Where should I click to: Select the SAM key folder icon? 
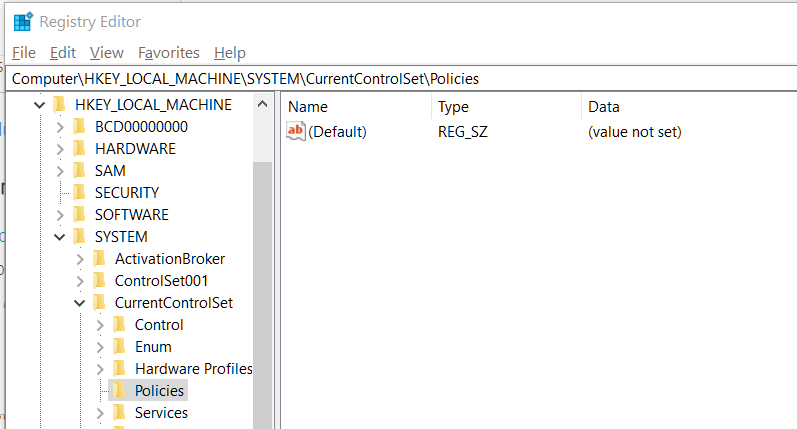(79, 170)
